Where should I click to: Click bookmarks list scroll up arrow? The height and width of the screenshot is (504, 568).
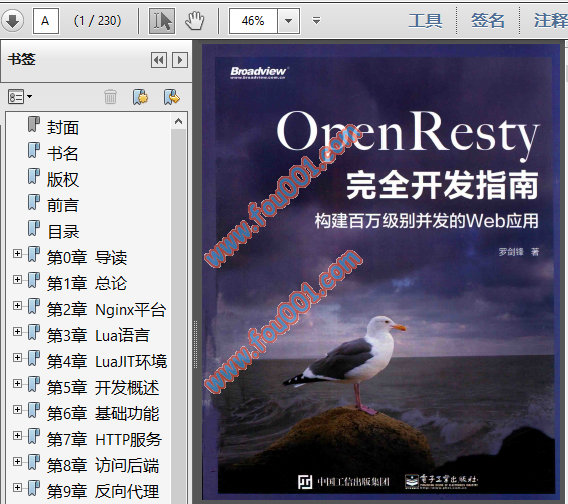tap(179, 121)
